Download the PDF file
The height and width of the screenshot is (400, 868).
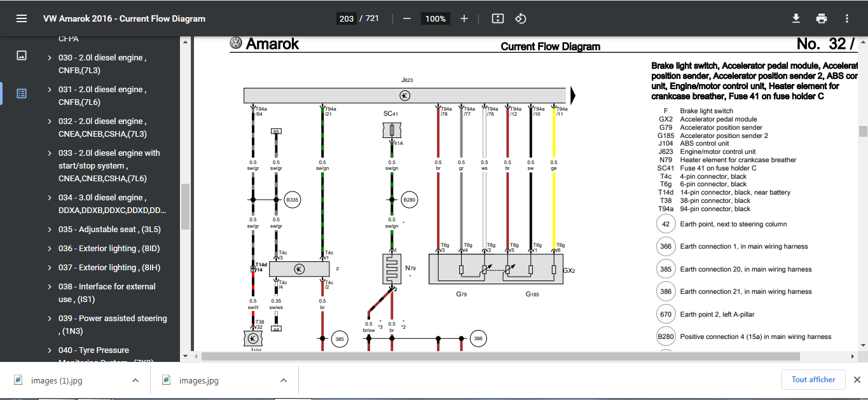[796, 18]
